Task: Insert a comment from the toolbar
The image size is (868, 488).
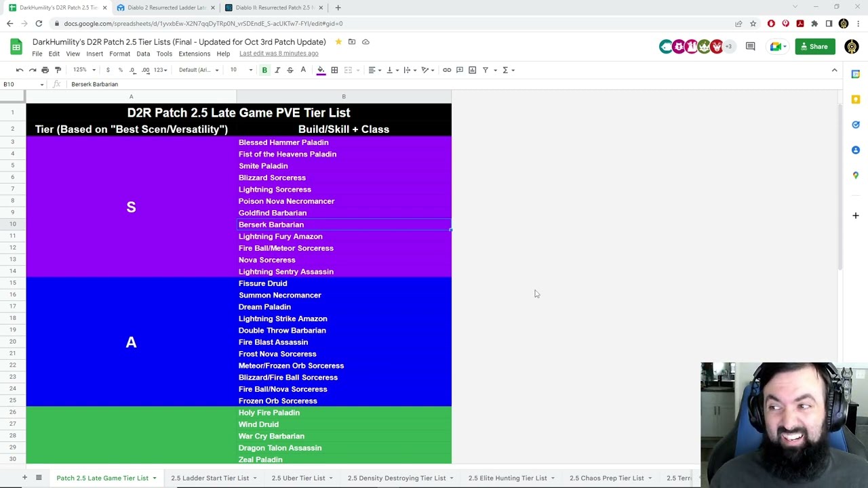Action: tap(460, 70)
